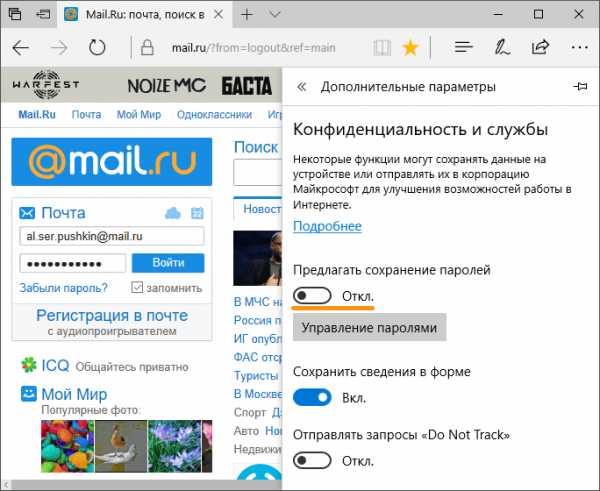
Task: Open the Авто news category link
Action: click(247, 431)
